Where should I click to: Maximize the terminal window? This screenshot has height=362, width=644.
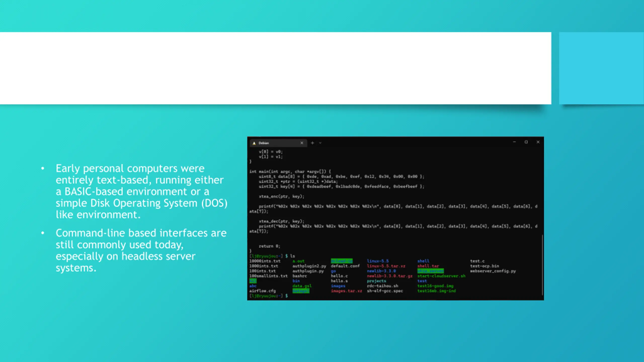[x=526, y=142]
